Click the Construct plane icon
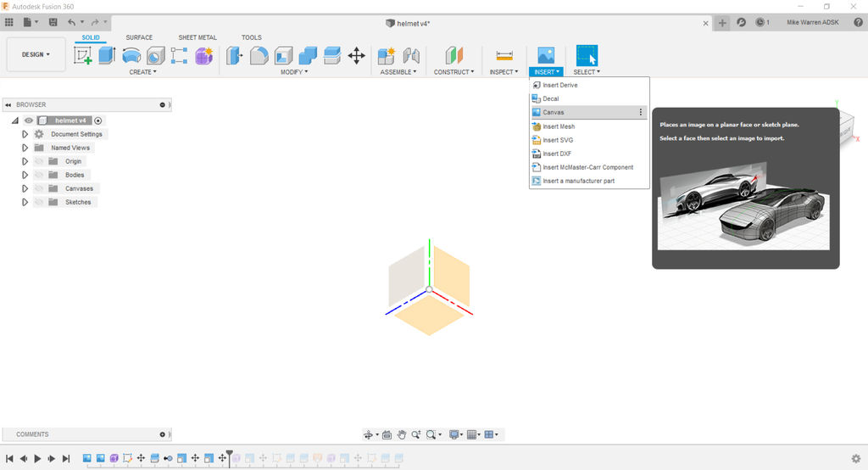The width and height of the screenshot is (868, 470). coord(454,55)
